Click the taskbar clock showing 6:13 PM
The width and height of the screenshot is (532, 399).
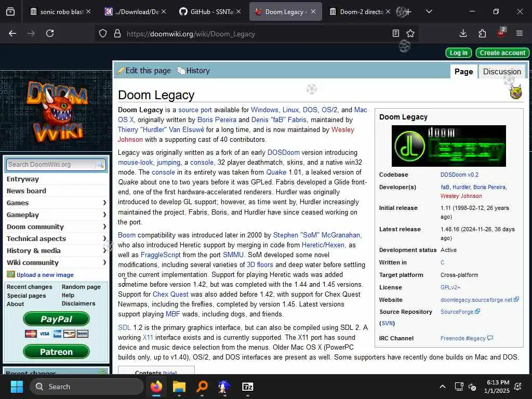coord(497,387)
